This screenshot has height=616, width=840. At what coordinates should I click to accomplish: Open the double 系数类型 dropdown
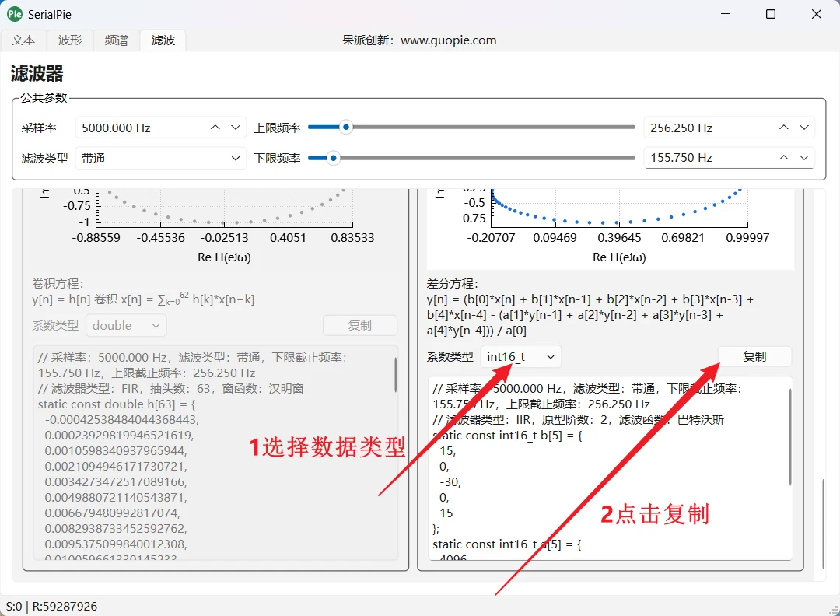[x=127, y=326]
